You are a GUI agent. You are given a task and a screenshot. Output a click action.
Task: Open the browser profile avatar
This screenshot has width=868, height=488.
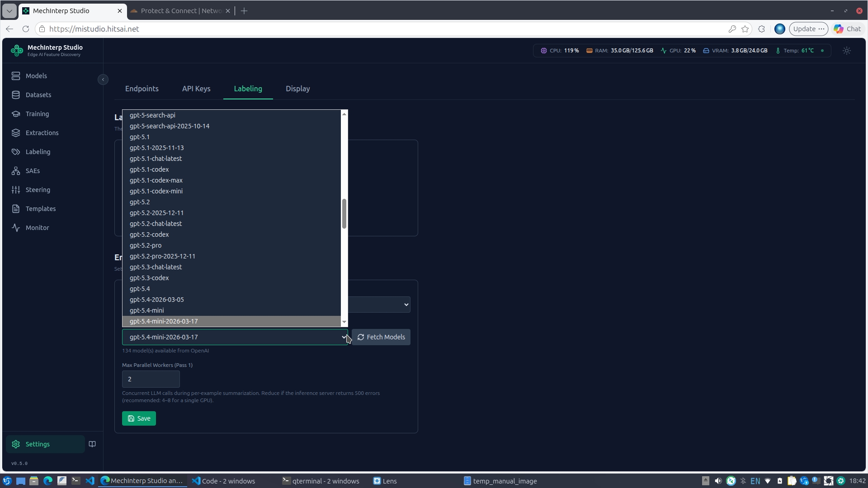coord(780,29)
